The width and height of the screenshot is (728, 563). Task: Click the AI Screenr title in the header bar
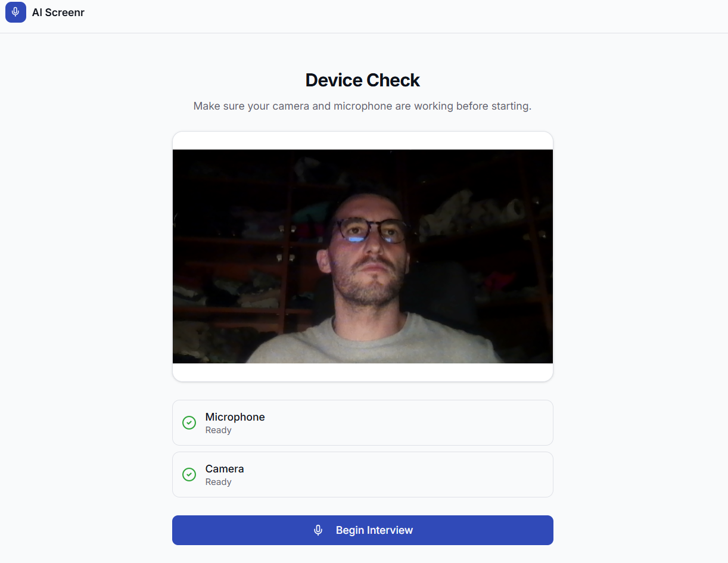tap(58, 12)
